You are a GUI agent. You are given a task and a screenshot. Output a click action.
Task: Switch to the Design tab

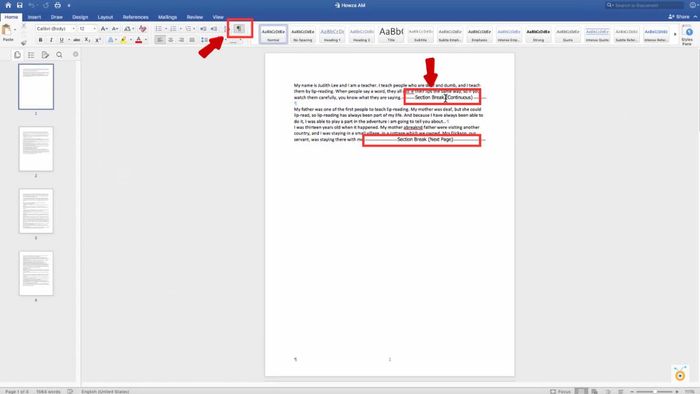coord(80,17)
